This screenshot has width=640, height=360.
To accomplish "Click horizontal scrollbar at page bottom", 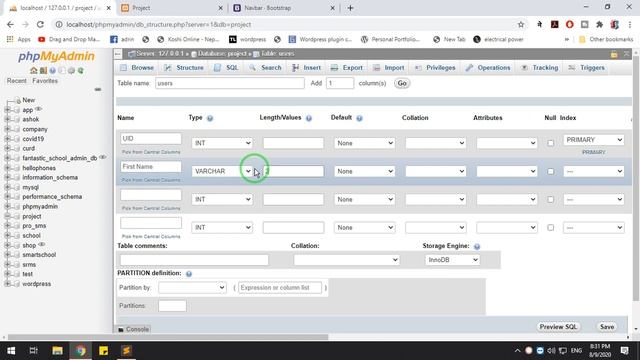I will [x=168, y=338].
